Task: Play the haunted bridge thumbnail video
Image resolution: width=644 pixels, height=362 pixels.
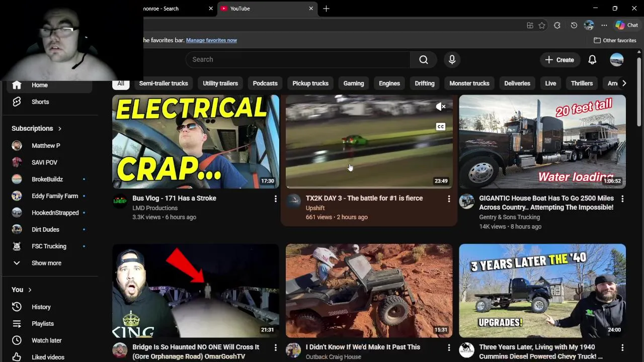Action: [196, 291]
